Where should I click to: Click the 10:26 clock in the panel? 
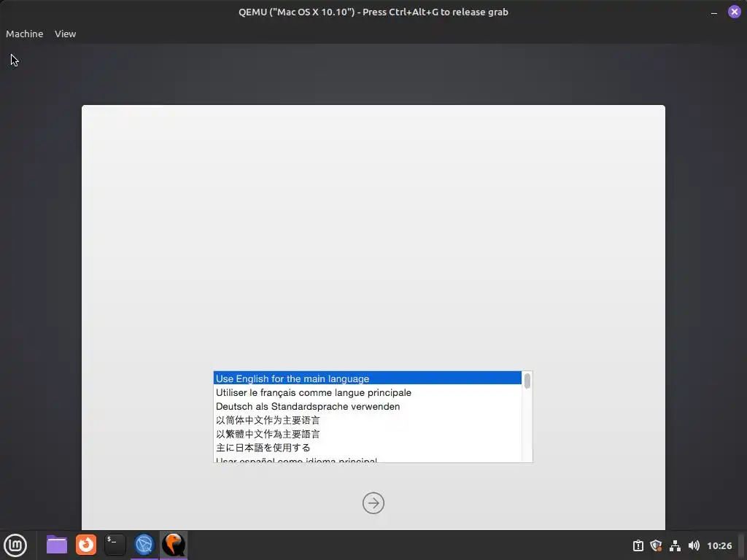pos(719,545)
